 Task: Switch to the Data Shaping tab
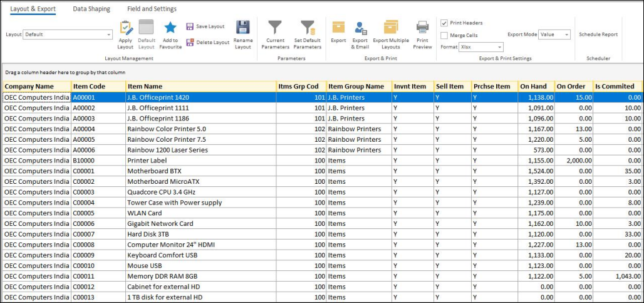pyautogui.click(x=91, y=9)
